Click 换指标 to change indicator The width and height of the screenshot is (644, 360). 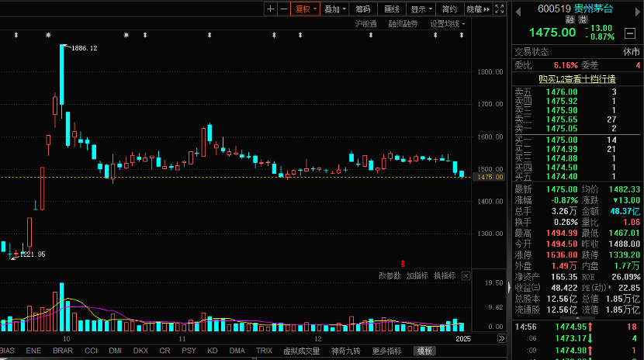pyautogui.click(x=444, y=275)
